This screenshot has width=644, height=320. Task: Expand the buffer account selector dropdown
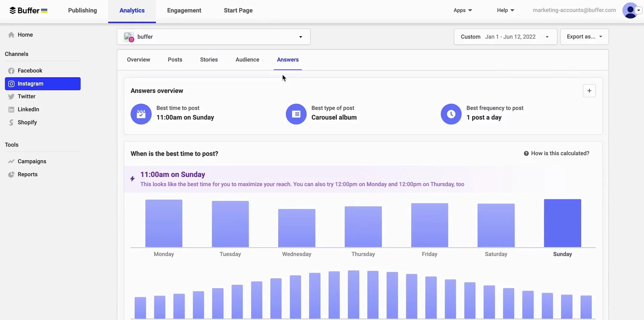coord(301,37)
